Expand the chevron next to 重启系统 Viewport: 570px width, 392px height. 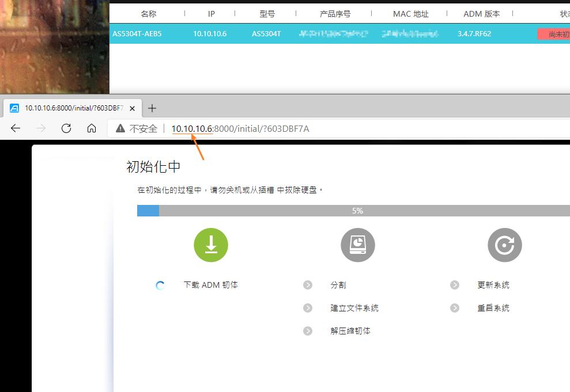tap(455, 307)
